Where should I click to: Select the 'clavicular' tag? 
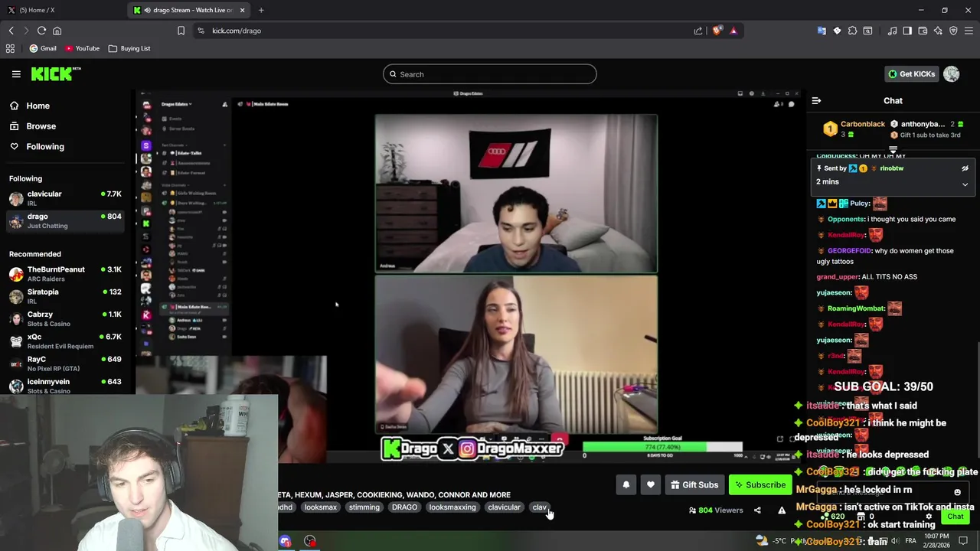pos(504,507)
